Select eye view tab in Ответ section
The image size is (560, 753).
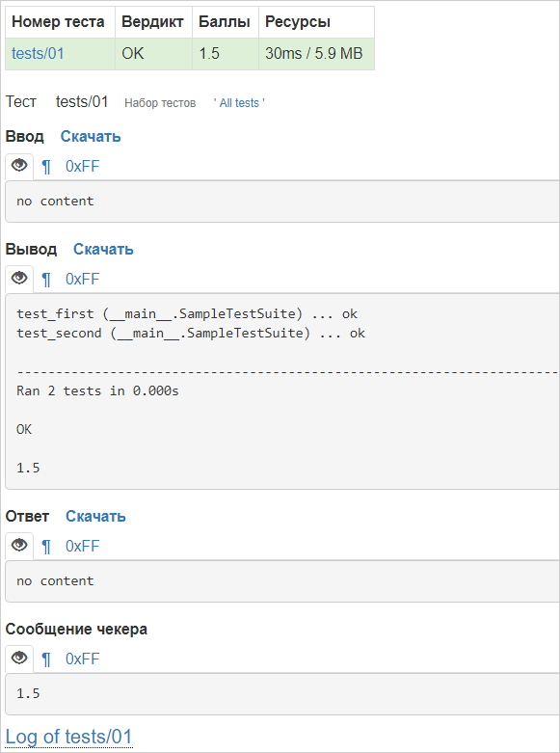click(x=19, y=545)
